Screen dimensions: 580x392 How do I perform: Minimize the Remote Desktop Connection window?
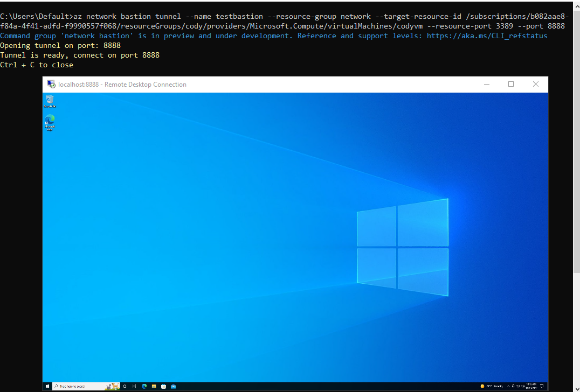click(487, 84)
